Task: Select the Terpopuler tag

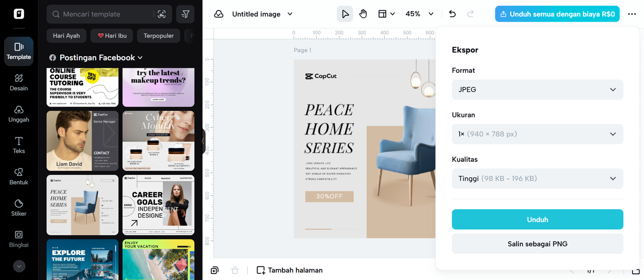Action: pyautogui.click(x=158, y=36)
